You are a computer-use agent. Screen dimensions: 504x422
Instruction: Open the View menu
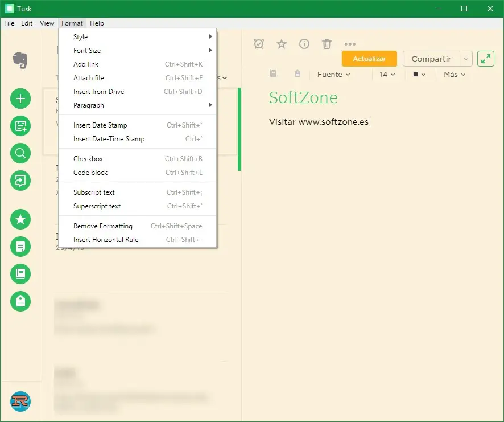click(x=47, y=23)
